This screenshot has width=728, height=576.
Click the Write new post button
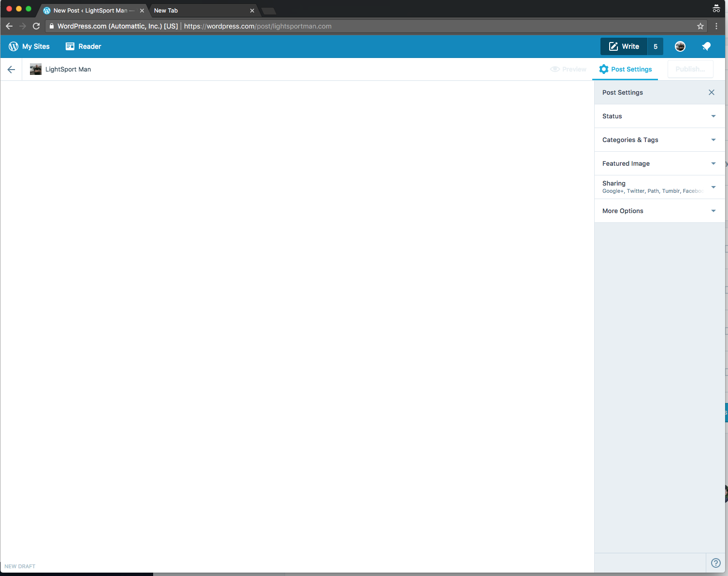pos(624,46)
